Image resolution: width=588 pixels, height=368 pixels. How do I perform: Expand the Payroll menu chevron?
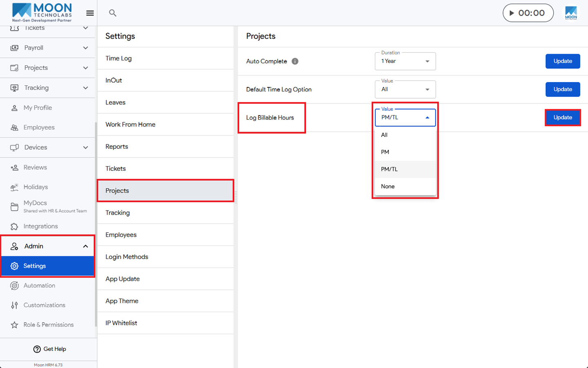[x=85, y=48]
